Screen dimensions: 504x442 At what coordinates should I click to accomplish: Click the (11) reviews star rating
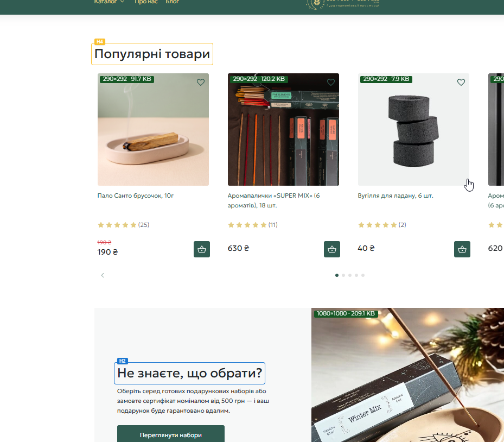pyautogui.click(x=253, y=225)
